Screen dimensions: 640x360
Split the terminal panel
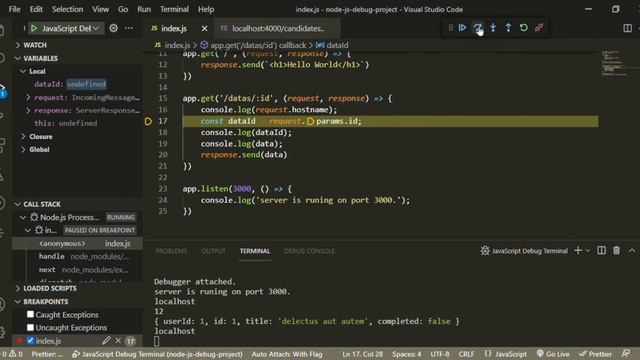point(601,251)
